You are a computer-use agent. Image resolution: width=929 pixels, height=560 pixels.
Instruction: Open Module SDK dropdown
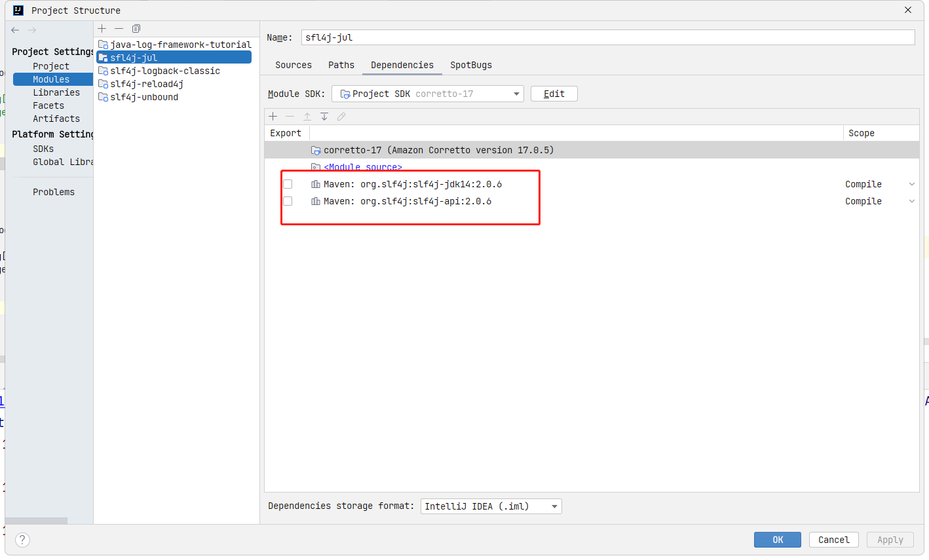pyautogui.click(x=428, y=94)
